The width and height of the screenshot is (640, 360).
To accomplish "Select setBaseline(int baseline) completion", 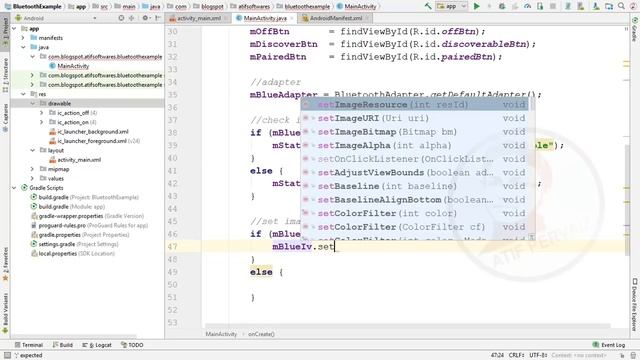I will (x=415, y=186).
